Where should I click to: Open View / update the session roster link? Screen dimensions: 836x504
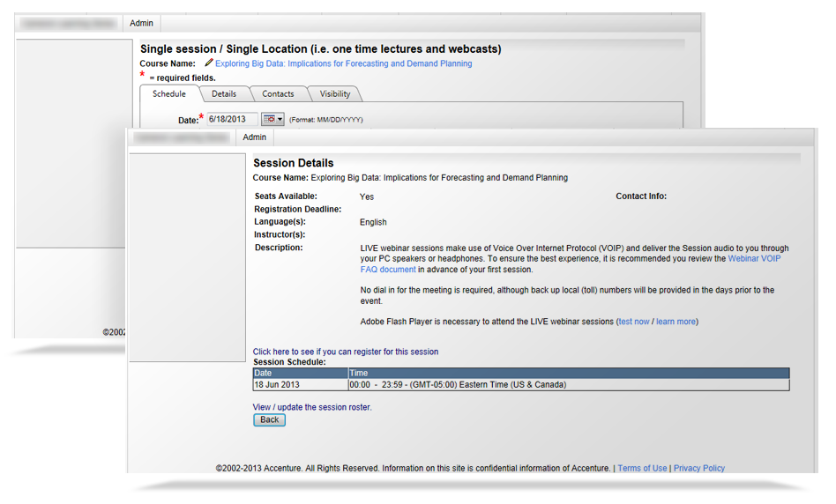coord(312,407)
